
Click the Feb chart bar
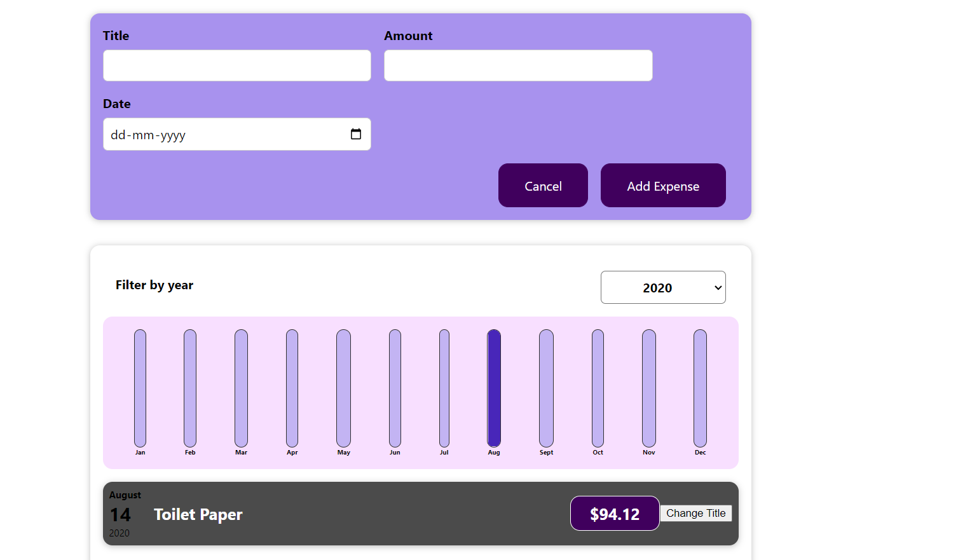tap(190, 388)
